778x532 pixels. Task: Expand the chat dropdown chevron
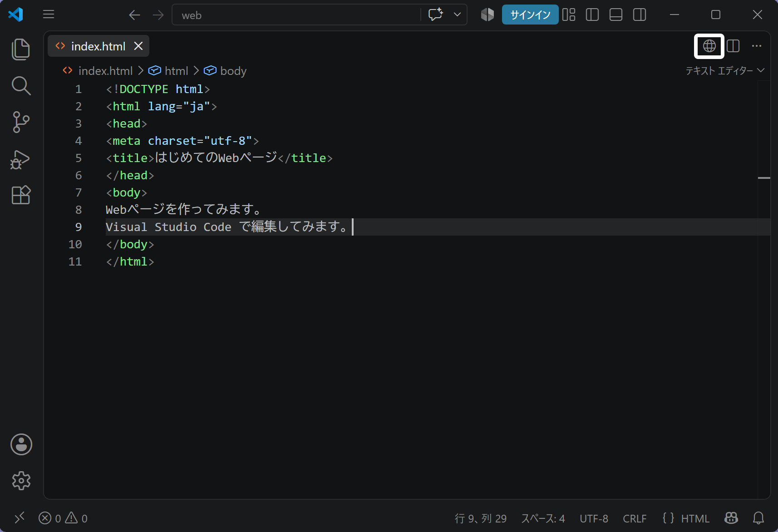(458, 15)
